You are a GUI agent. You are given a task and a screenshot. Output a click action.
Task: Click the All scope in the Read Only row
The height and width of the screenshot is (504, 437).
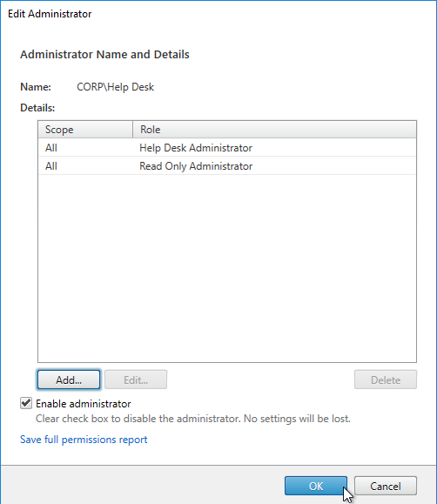pyautogui.click(x=51, y=166)
